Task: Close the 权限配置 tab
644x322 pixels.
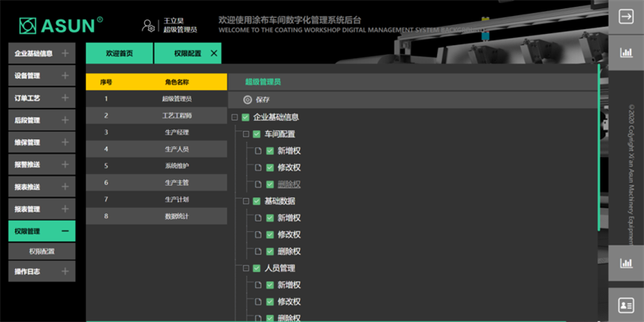Action: click(x=213, y=53)
